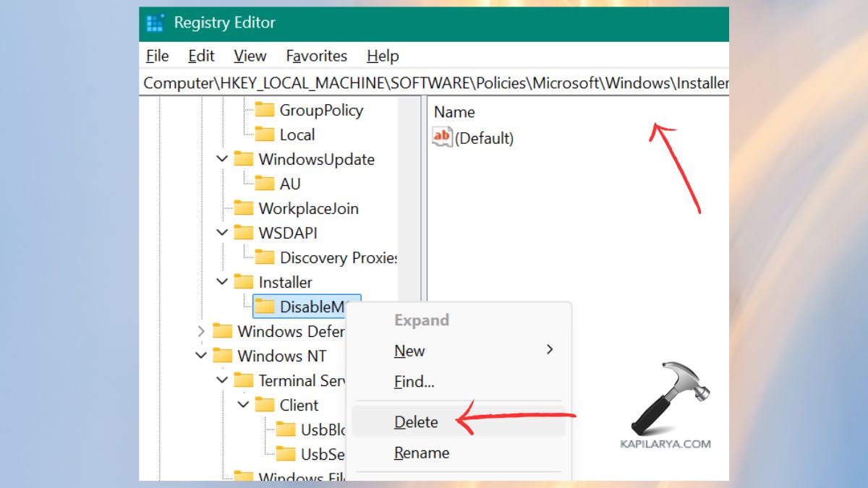Open the Edit menu
The height and width of the screenshot is (488, 868).
click(x=200, y=56)
